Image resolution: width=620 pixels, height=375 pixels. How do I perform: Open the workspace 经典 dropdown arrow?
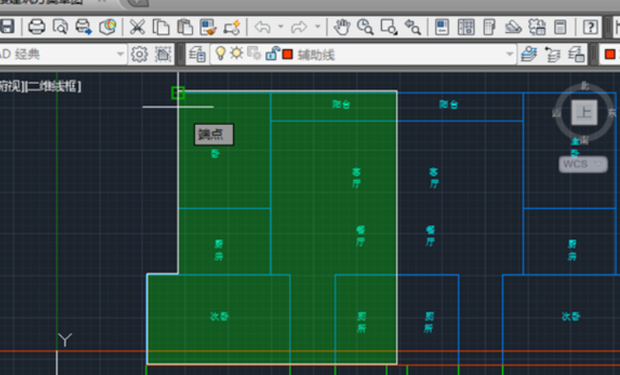(x=120, y=54)
